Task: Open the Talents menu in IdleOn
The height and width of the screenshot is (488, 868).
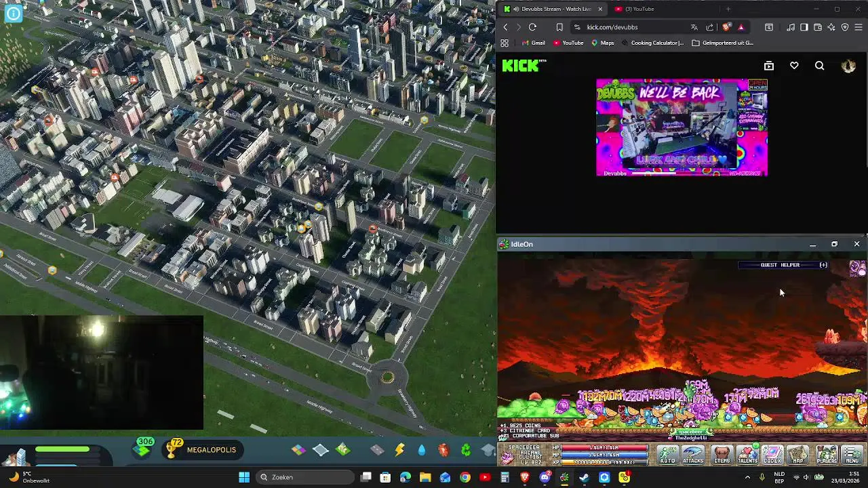Action: [x=747, y=455]
